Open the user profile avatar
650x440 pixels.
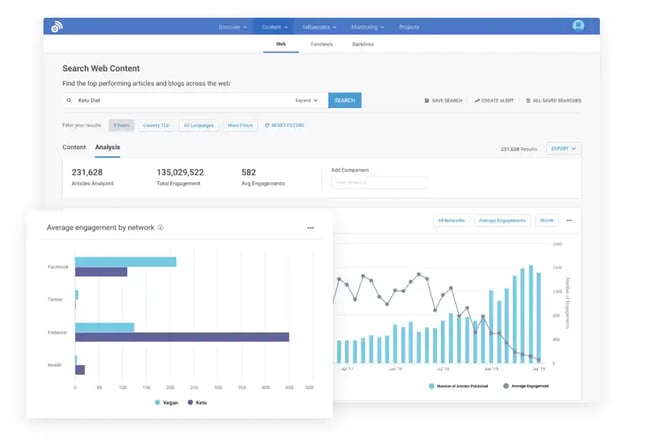point(578,26)
